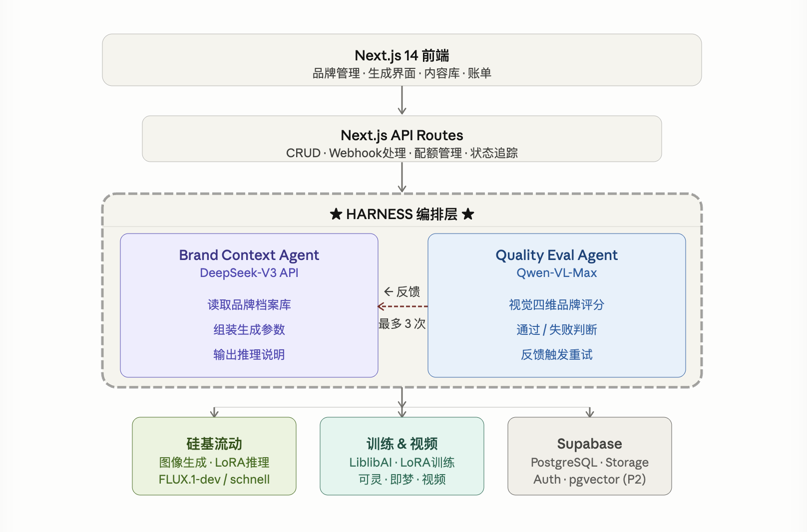Click the left arrow beside 反馈 label
Viewport: 807px width, 532px height.
(x=389, y=291)
